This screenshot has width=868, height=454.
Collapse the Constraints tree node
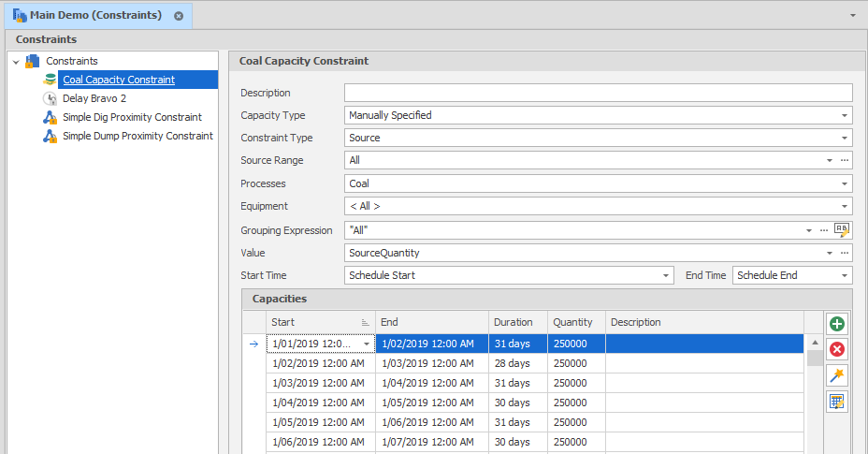tap(16, 61)
